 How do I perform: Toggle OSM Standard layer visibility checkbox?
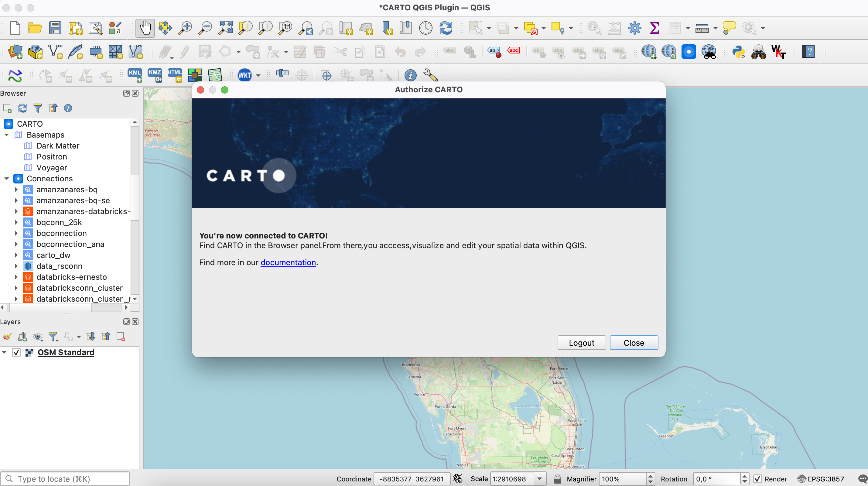click(16, 353)
